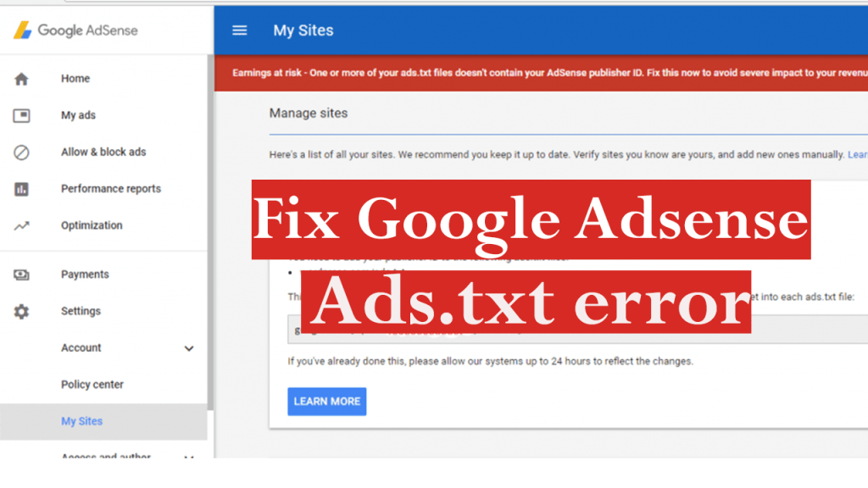868x488 pixels.
Task: Open Performance reports page
Action: [111, 189]
